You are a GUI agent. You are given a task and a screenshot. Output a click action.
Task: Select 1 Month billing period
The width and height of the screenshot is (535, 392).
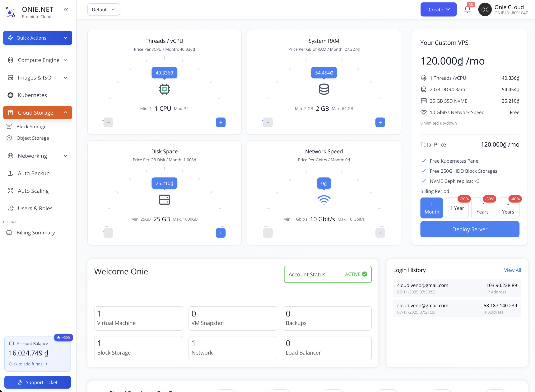[431, 208]
